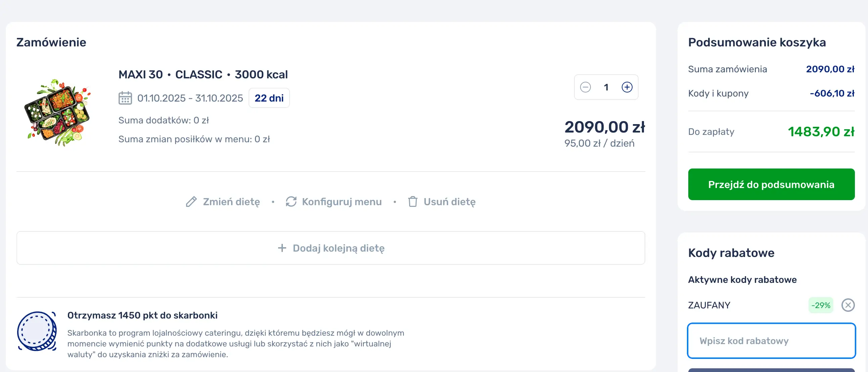Remove the ZAUFANY discount code

(x=848, y=305)
